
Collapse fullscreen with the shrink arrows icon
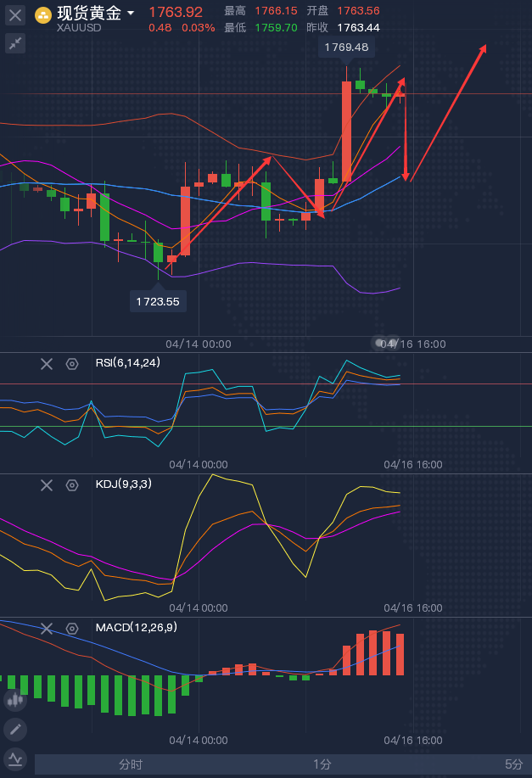[x=15, y=43]
